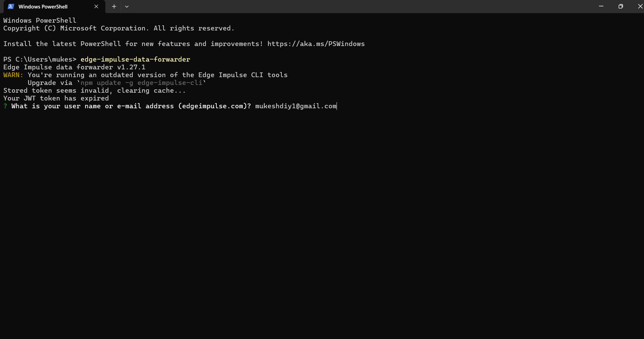This screenshot has height=339, width=644.
Task: Click the npm update command text
Action: click(141, 83)
